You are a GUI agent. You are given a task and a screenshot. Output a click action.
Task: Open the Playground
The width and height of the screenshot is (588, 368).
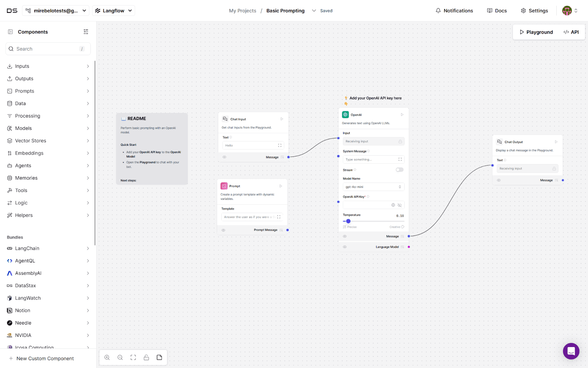tap(536, 32)
